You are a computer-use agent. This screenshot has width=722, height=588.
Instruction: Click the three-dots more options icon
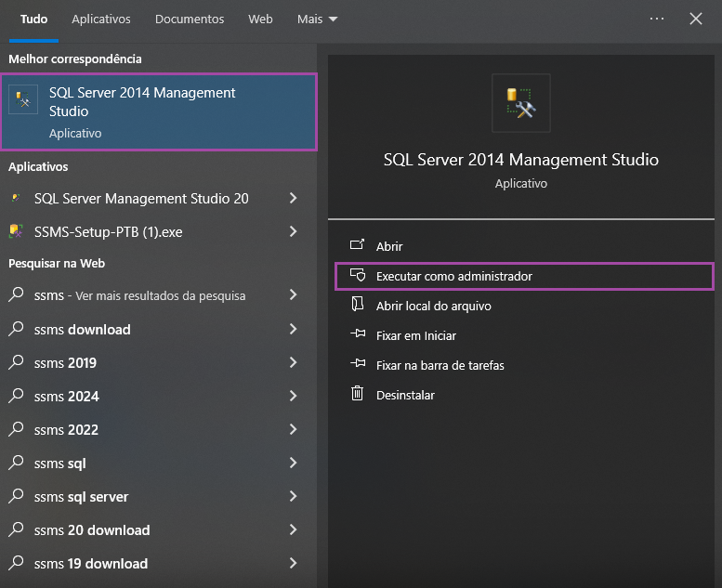(x=657, y=19)
